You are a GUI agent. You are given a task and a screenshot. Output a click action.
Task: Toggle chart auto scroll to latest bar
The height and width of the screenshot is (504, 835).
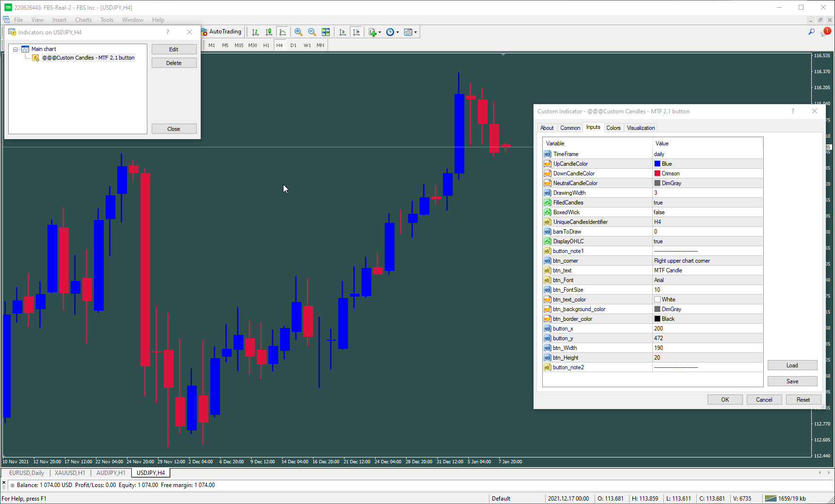coord(343,32)
